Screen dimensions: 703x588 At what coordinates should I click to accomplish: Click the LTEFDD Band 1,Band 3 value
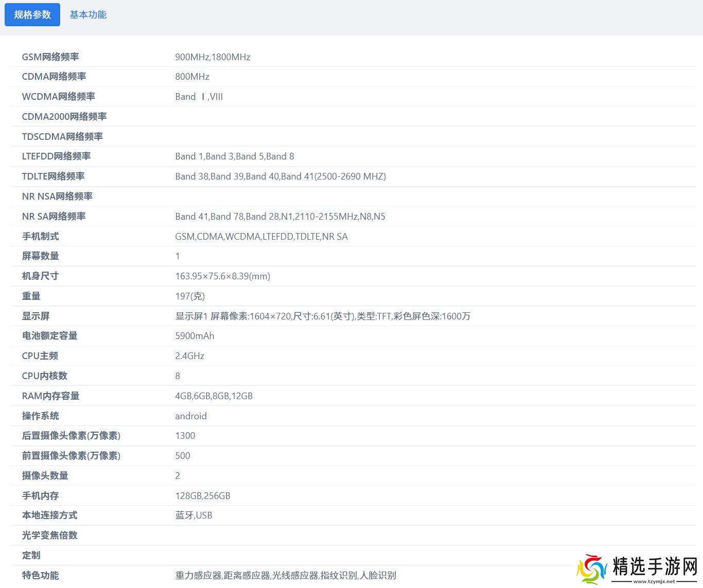235,156
